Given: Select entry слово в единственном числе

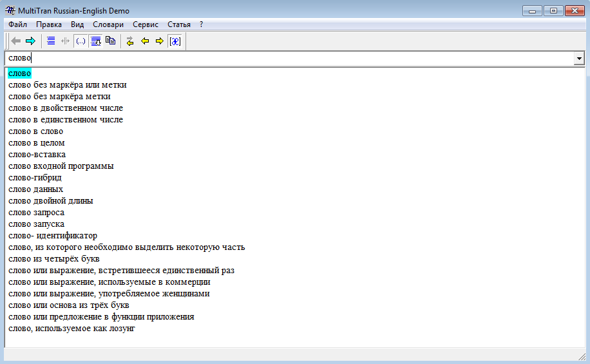Looking at the screenshot, I should (x=66, y=120).
